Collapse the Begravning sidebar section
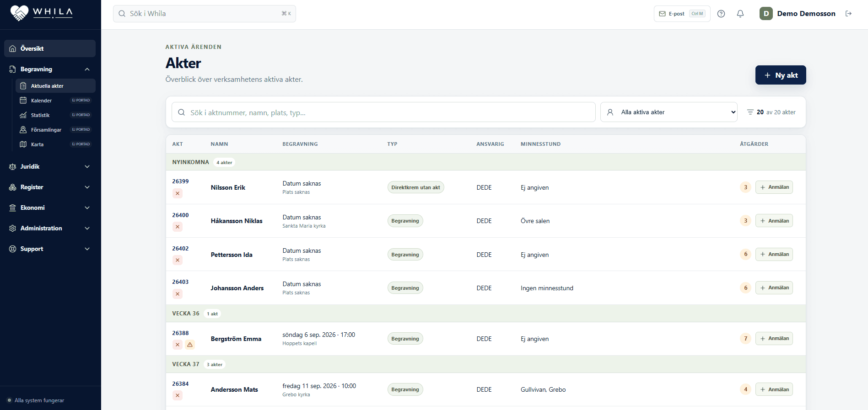Image resolution: width=868 pixels, height=410 pixels. pos(87,69)
